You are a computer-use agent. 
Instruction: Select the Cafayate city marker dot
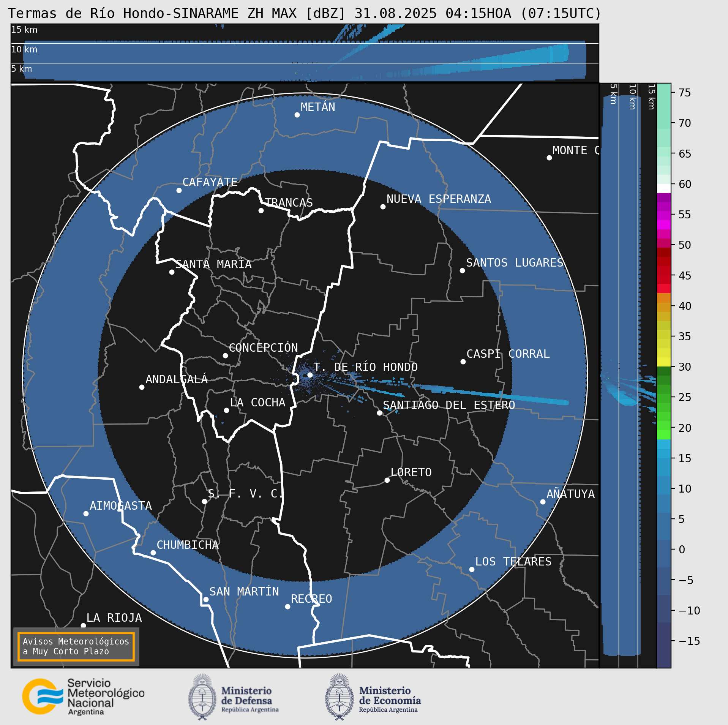(179, 190)
